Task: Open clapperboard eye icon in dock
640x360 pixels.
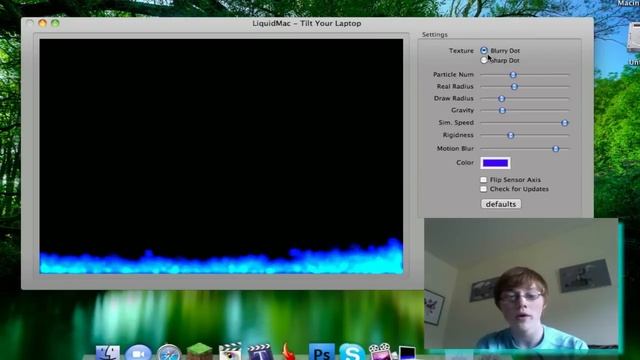Action: [230, 351]
